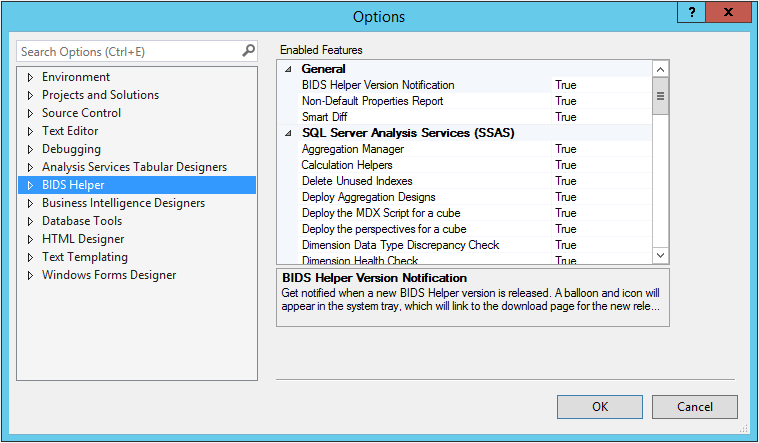Click the property grid scroll down arrow
The image size is (759, 443).
point(660,255)
